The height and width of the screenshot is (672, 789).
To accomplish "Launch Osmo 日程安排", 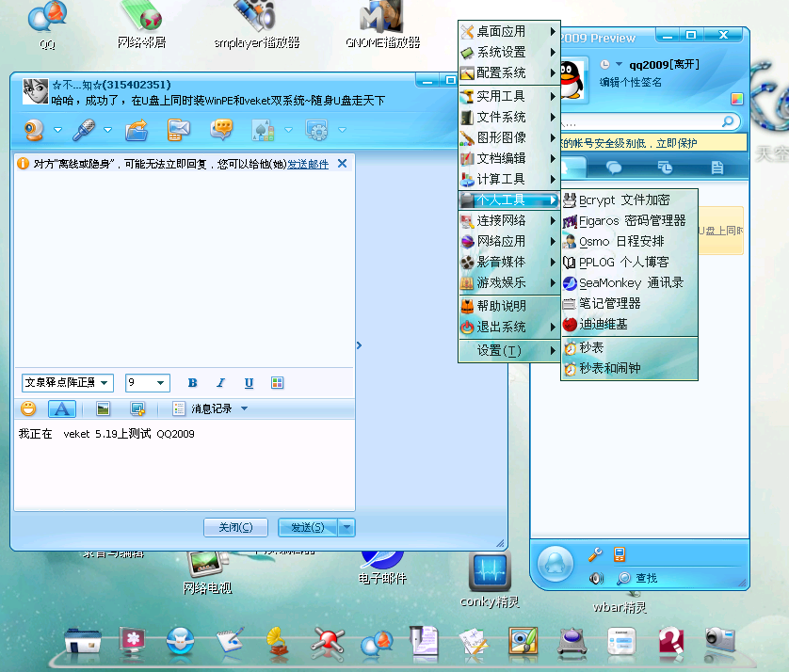I will (630, 242).
